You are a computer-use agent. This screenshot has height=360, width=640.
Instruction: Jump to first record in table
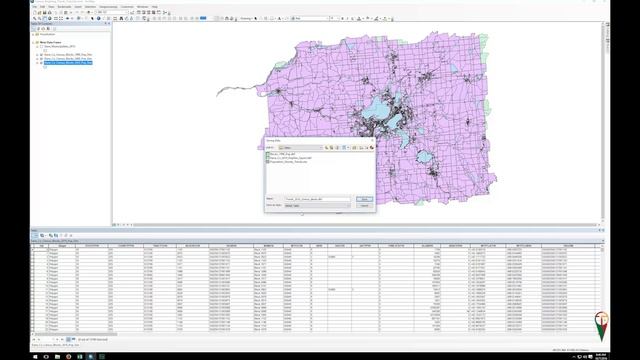point(34,339)
